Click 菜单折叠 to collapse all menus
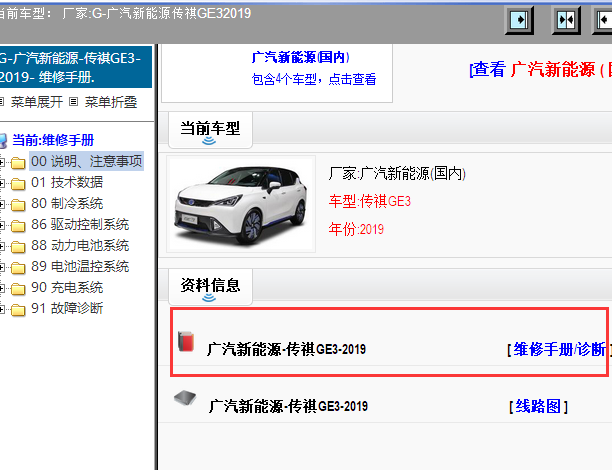Image resolution: width=612 pixels, height=470 pixels. coord(111,102)
